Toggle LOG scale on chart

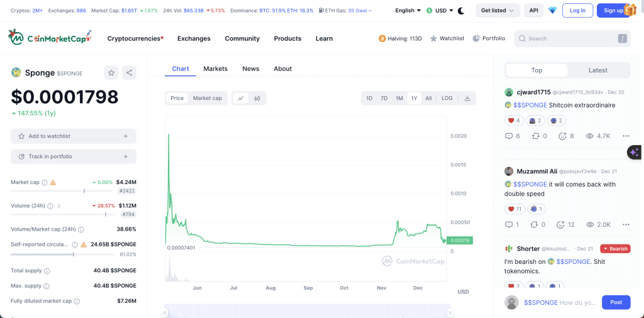point(447,98)
